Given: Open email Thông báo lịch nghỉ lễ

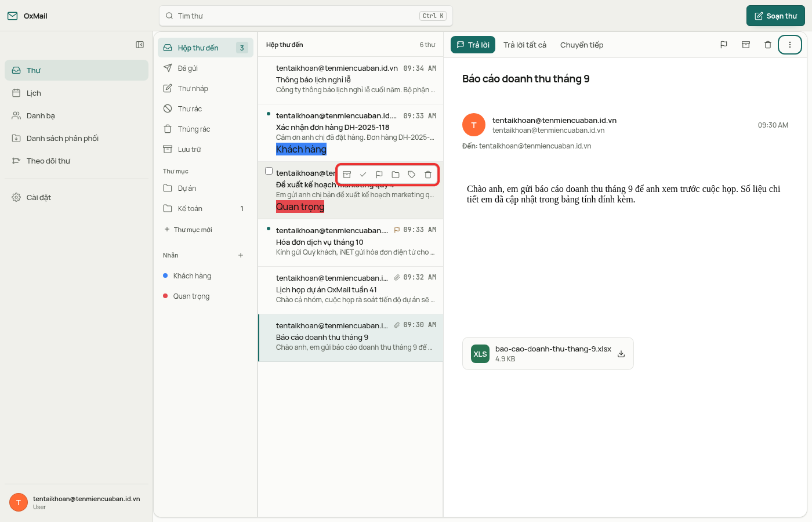Looking at the screenshot, I should (x=350, y=79).
